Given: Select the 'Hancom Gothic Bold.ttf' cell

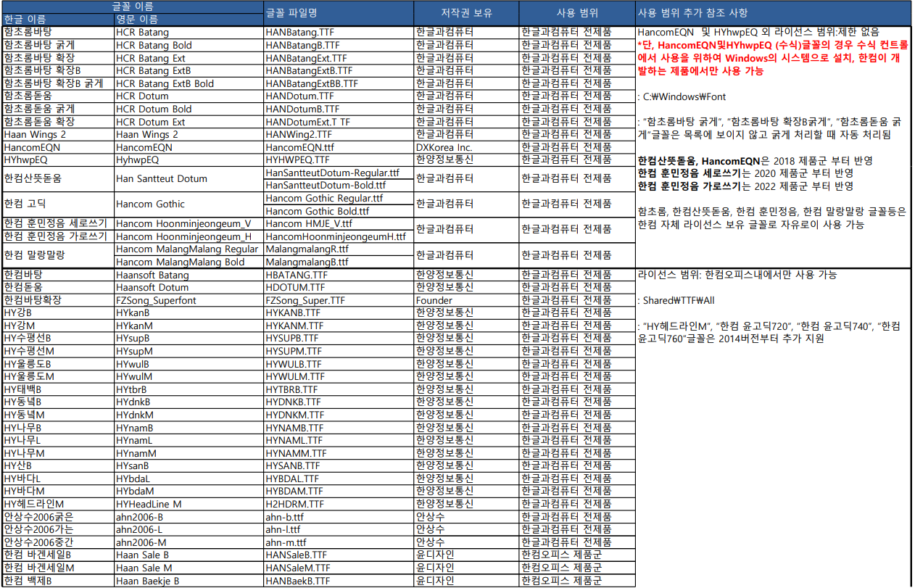Looking at the screenshot, I should click(x=339, y=211).
